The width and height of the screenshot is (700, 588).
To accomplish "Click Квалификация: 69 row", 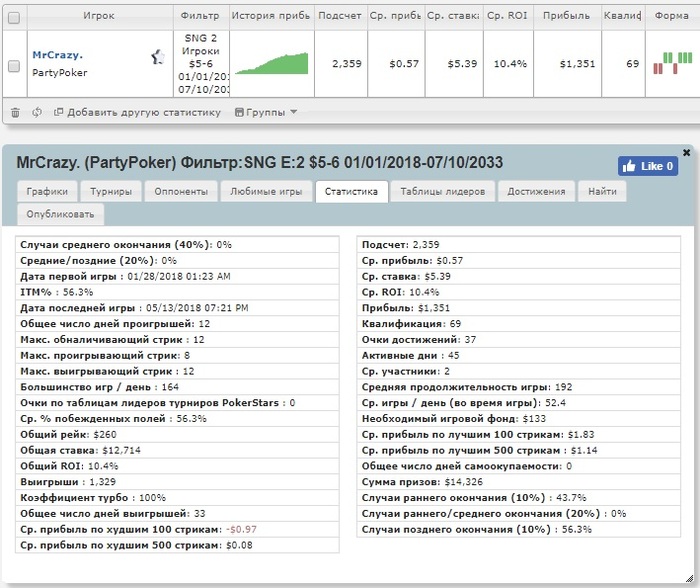I will (x=519, y=324).
